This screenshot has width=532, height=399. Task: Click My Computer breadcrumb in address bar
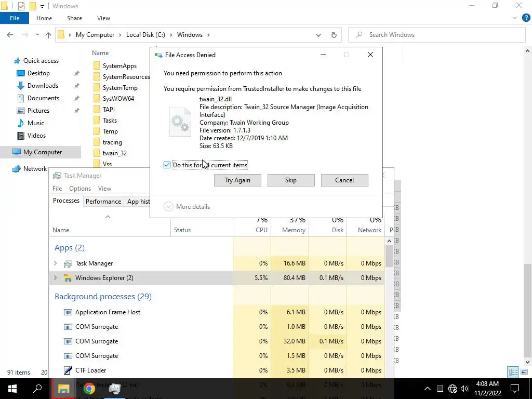tap(95, 35)
